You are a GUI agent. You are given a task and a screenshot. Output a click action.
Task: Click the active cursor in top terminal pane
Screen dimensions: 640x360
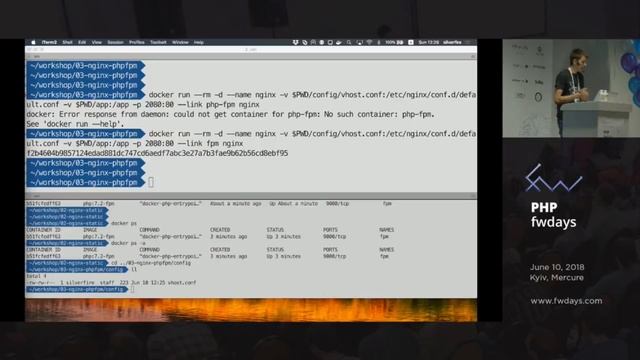point(151,182)
